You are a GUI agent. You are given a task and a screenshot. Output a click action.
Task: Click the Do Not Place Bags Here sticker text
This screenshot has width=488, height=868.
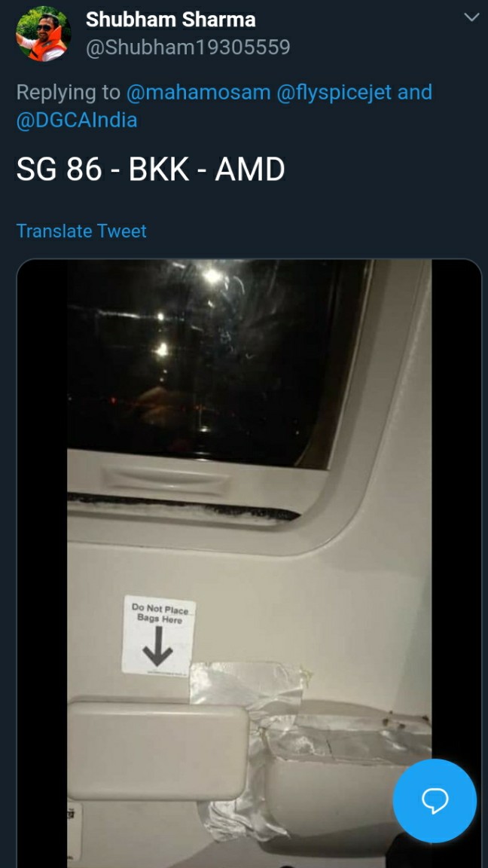point(160,614)
